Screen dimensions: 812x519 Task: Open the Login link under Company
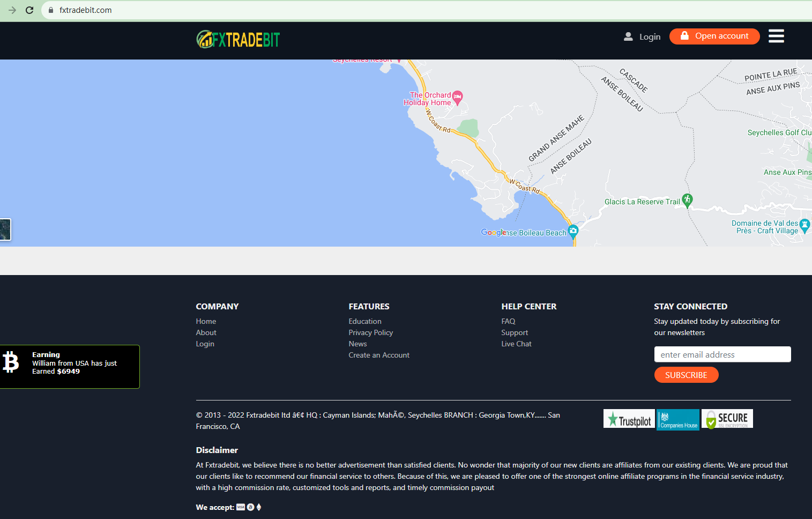click(x=205, y=344)
